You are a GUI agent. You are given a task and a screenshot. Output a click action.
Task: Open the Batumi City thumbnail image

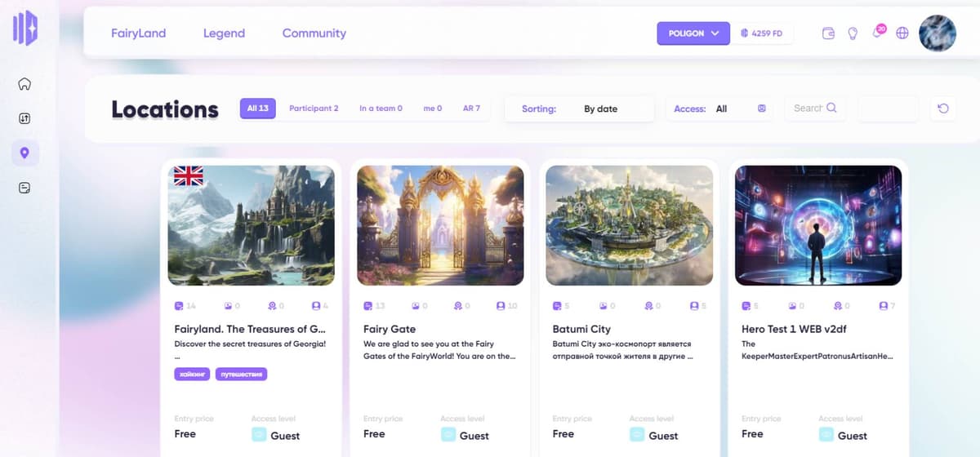[629, 225]
